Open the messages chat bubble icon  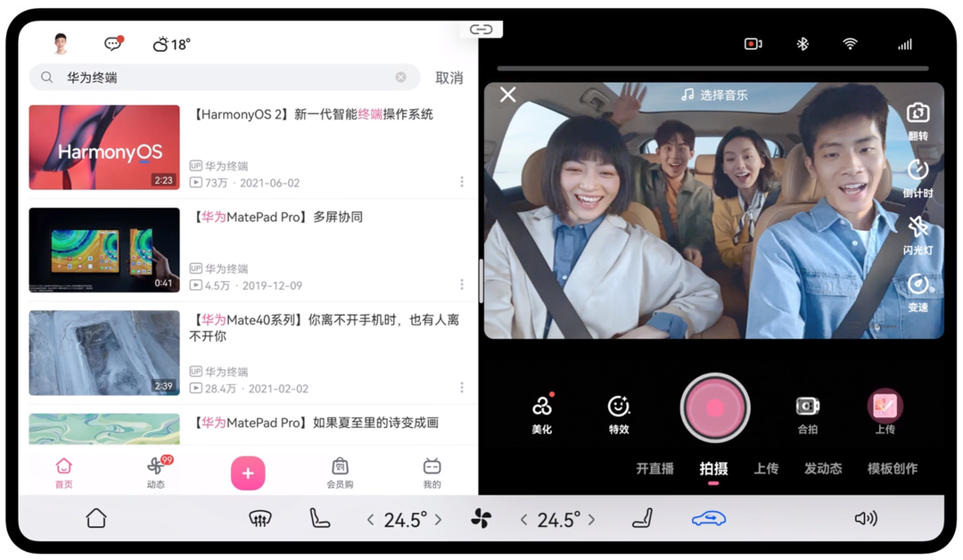point(113,44)
